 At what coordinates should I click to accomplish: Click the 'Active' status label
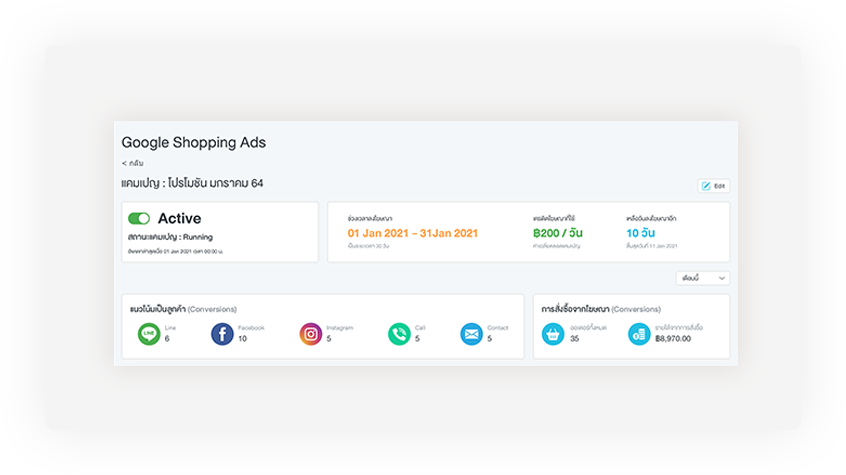(x=179, y=218)
